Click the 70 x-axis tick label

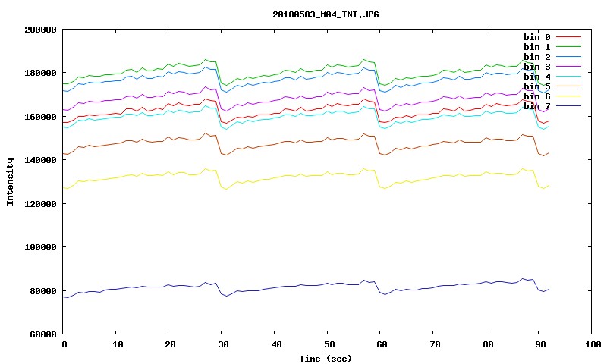tap(435, 344)
